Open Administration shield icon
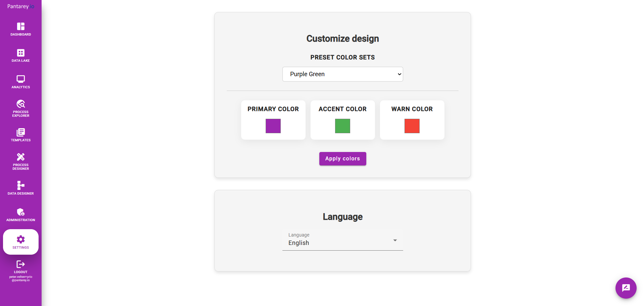 point(21,212)
